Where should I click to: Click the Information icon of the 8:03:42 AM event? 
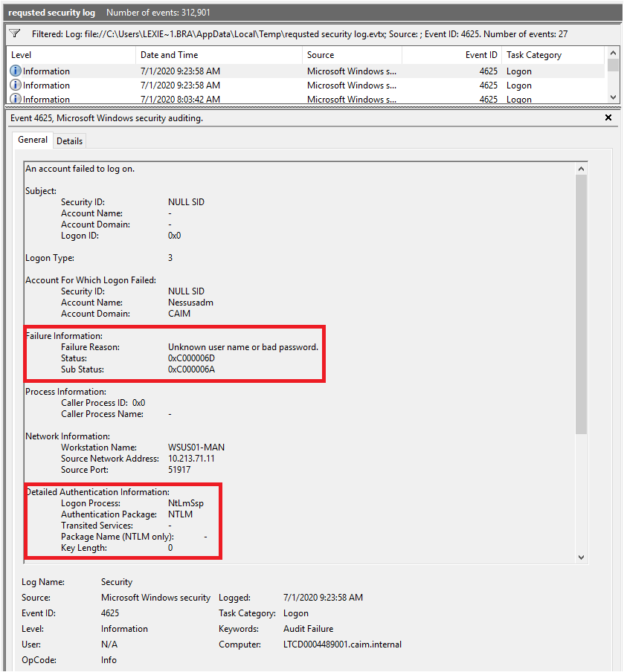click(16, 99)
